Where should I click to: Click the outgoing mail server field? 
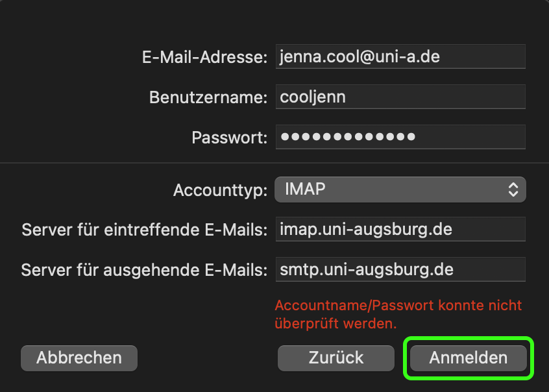click(x=400, y=268)
